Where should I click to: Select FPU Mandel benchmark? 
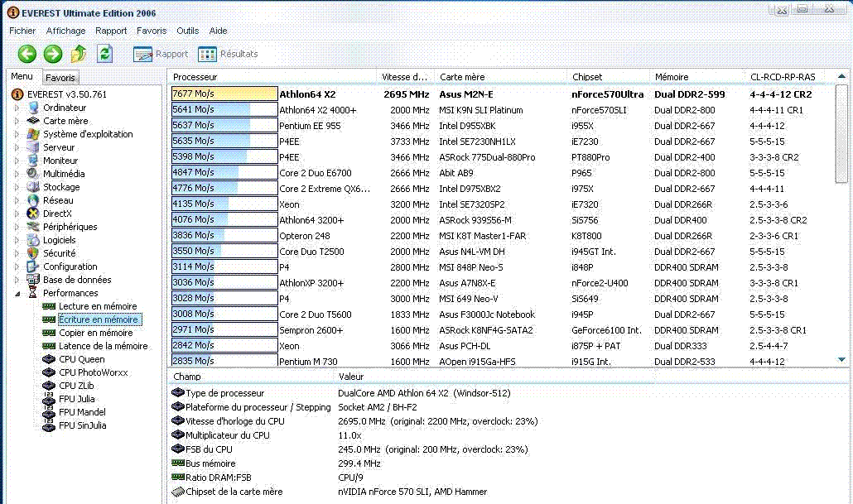(x=82, y=412)
